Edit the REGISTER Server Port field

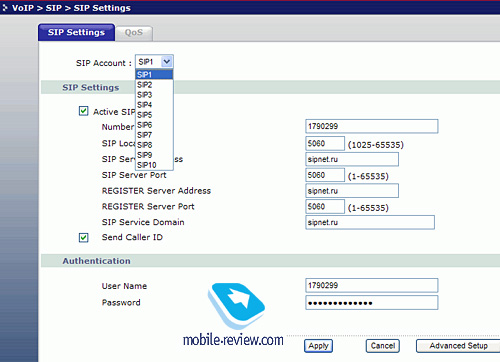(325, 206)
